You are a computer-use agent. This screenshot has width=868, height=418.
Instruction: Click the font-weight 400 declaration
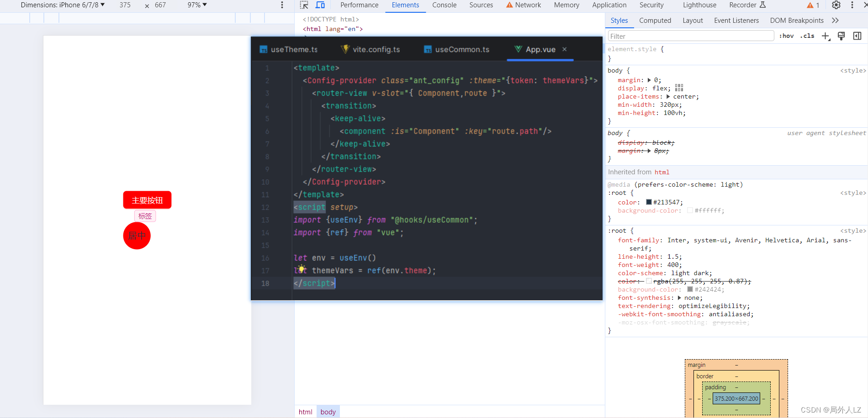650,265
